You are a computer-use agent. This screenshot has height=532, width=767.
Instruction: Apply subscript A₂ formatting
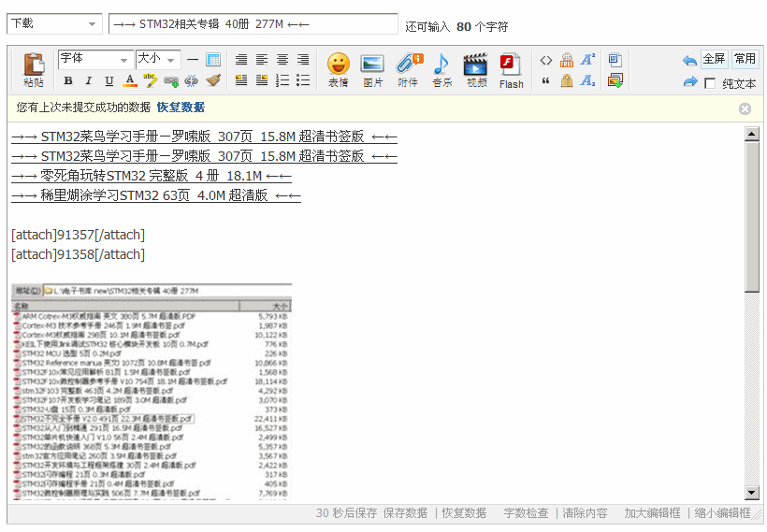[x=587, y=80]
